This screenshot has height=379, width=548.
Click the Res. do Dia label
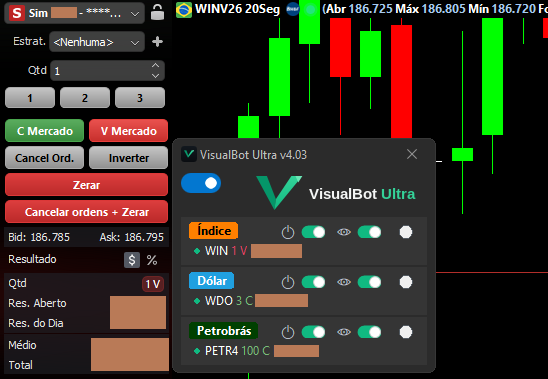coord(36,323)
